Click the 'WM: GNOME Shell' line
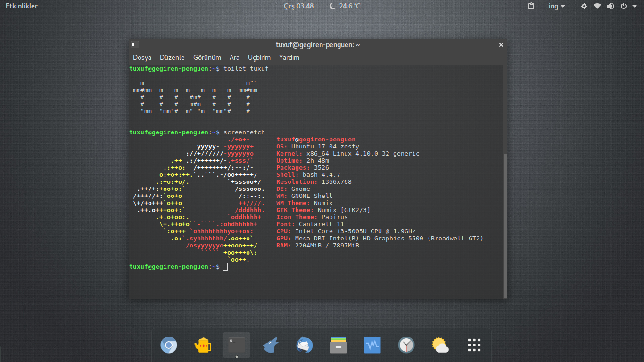Screen dimensions: 644x362 tap(305, 196)
